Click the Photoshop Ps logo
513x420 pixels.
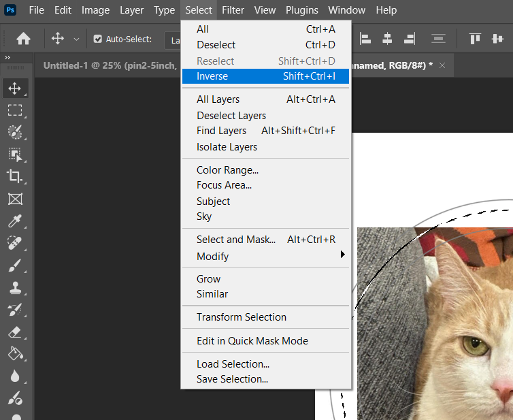10,10
